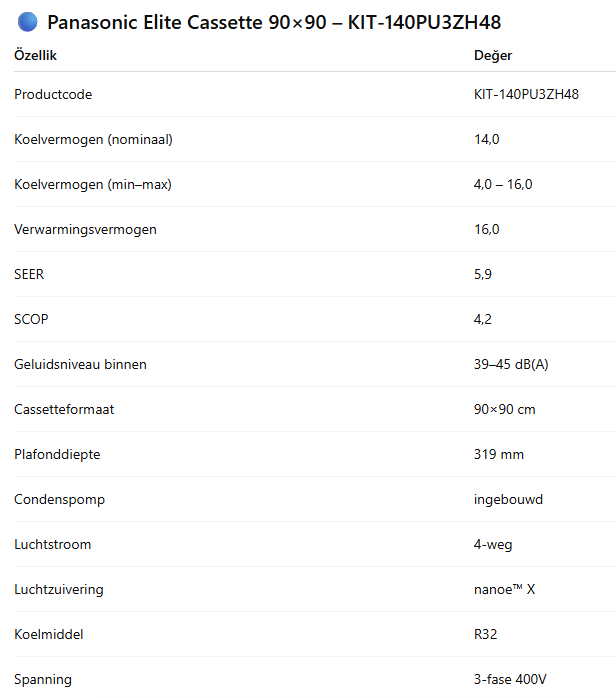Click the 4,0 – 16,0 value
This screenshot has width=616, height=698.
503,184
